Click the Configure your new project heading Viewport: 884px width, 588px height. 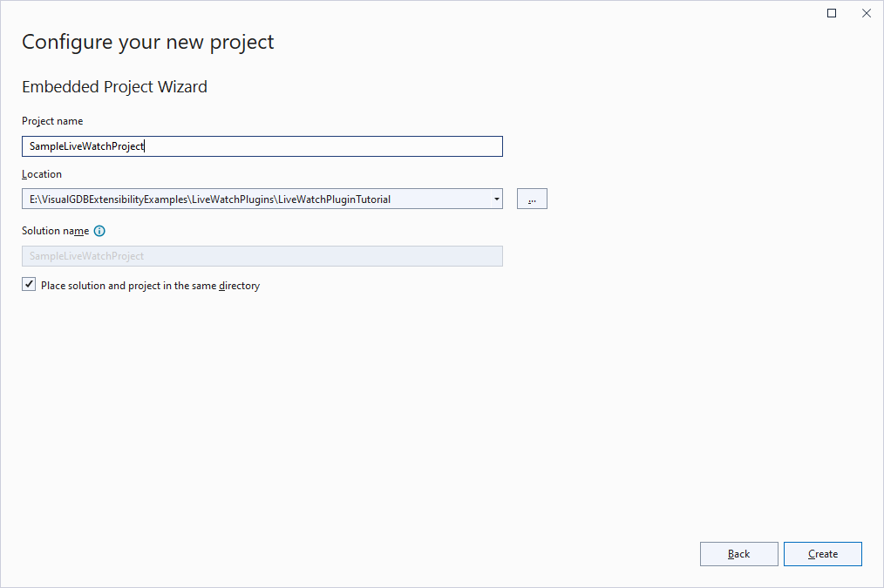pyautogui.click(x=147, y=42)
